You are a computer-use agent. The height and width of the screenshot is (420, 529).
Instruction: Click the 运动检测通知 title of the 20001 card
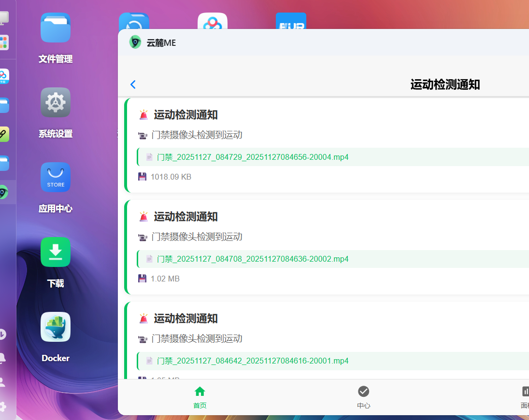click(186, 318)
